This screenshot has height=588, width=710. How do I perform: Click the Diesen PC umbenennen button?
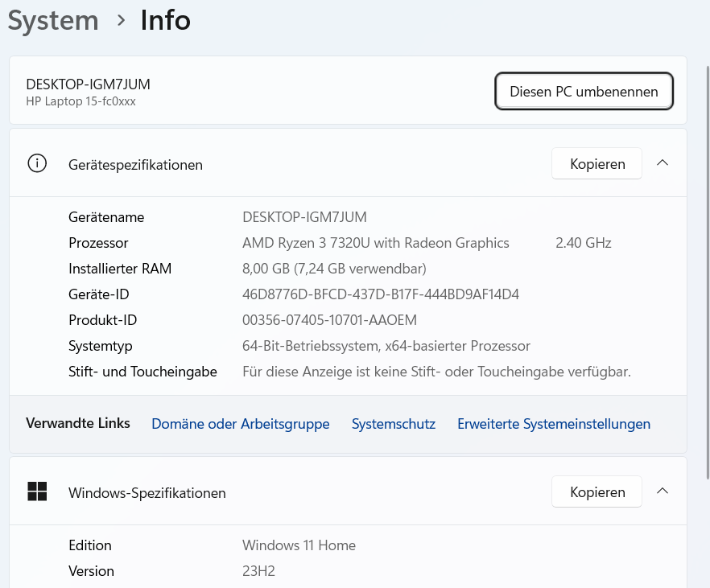584,91
